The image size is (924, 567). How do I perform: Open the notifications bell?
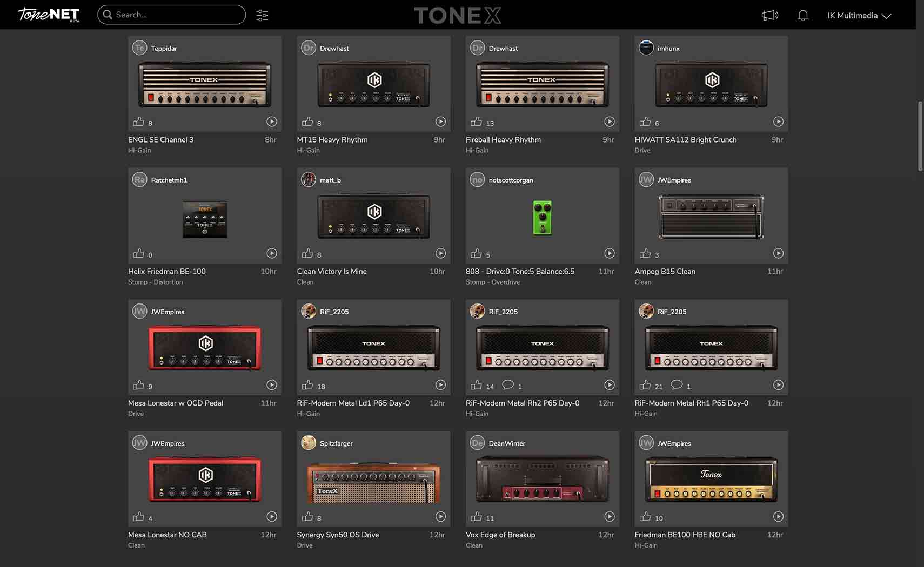coord(803,15)
